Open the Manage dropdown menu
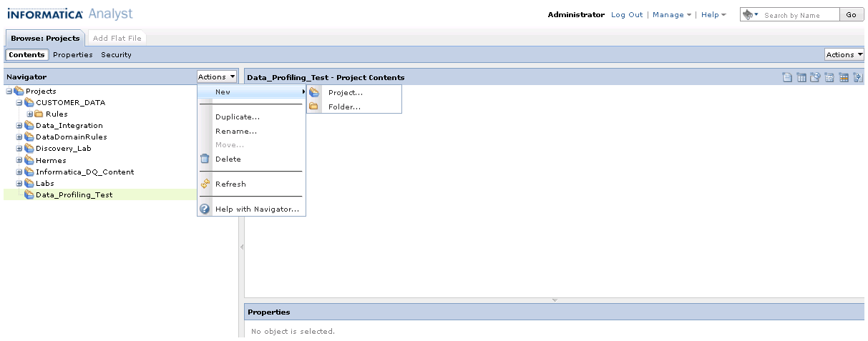The height and width of the screenshot is (341, 868). point(672,15)
